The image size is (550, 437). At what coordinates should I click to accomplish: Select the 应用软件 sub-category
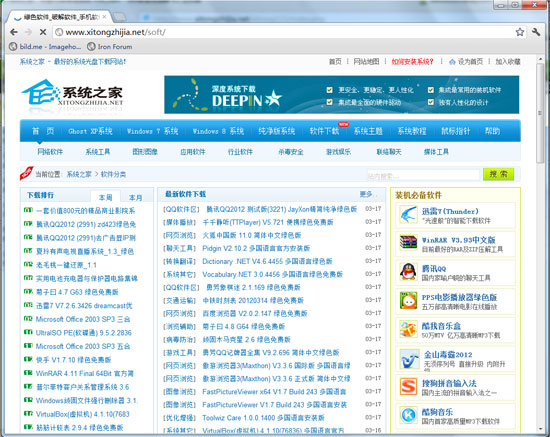click(x=193, y=152)
